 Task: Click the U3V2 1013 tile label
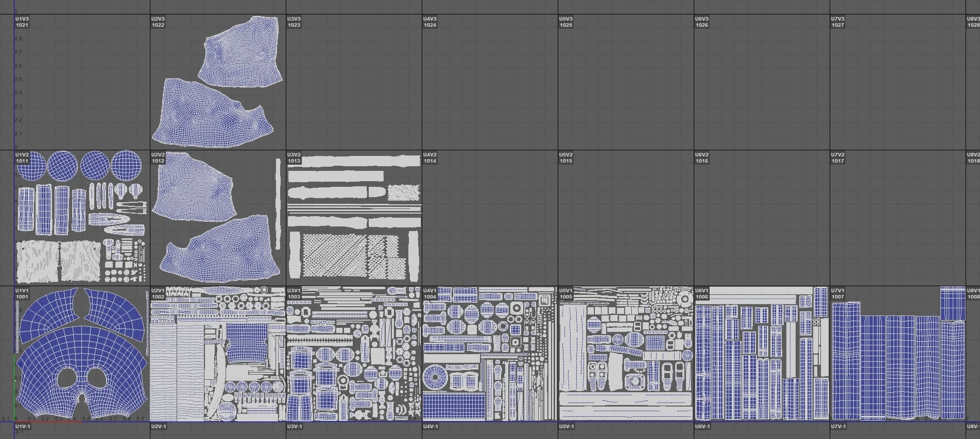(x=294, y=157)
